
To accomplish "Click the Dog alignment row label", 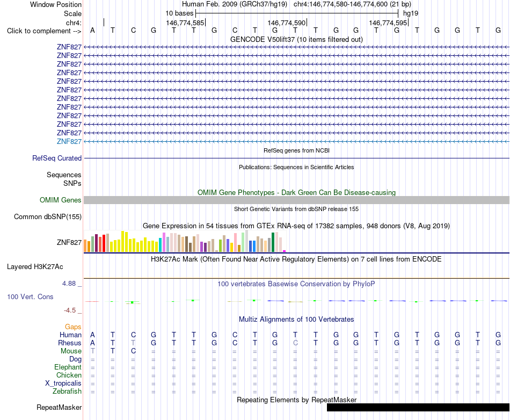I will coord(76,359).
